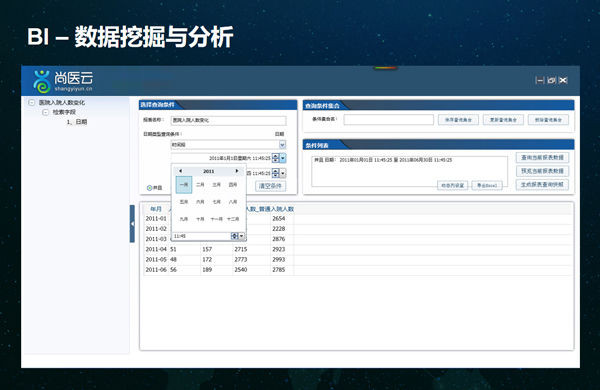Click the 查询当前报表数据 button
The image size is (600, 390).
pos(542,158)
